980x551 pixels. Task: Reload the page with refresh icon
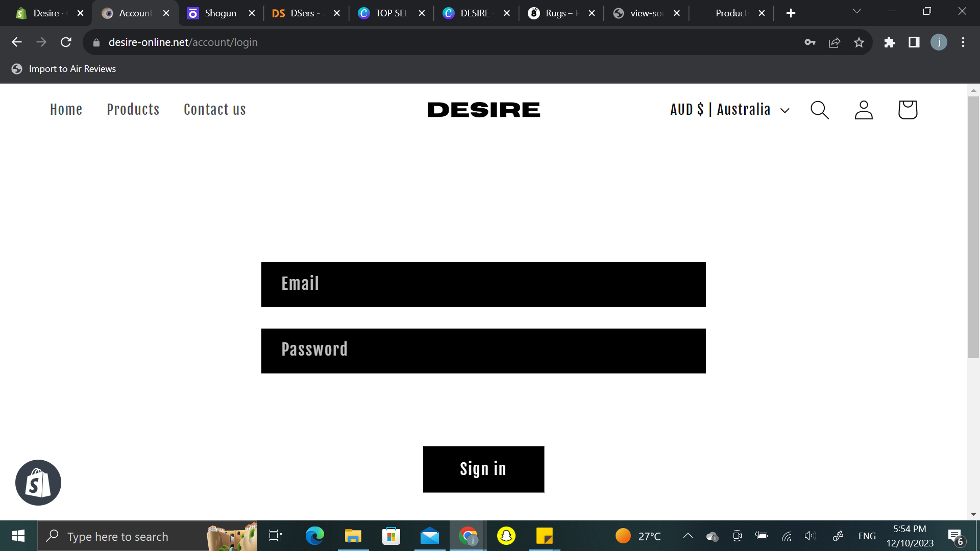66,42
